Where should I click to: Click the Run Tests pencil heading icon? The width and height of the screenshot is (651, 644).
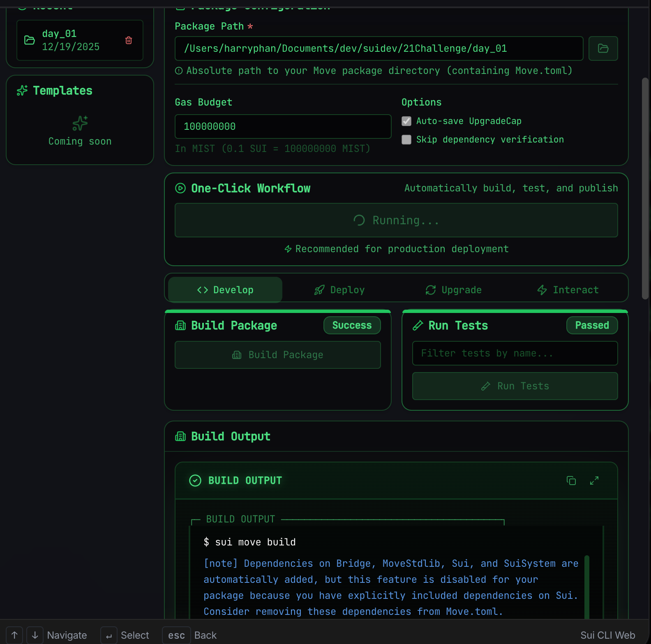[418, 326]
